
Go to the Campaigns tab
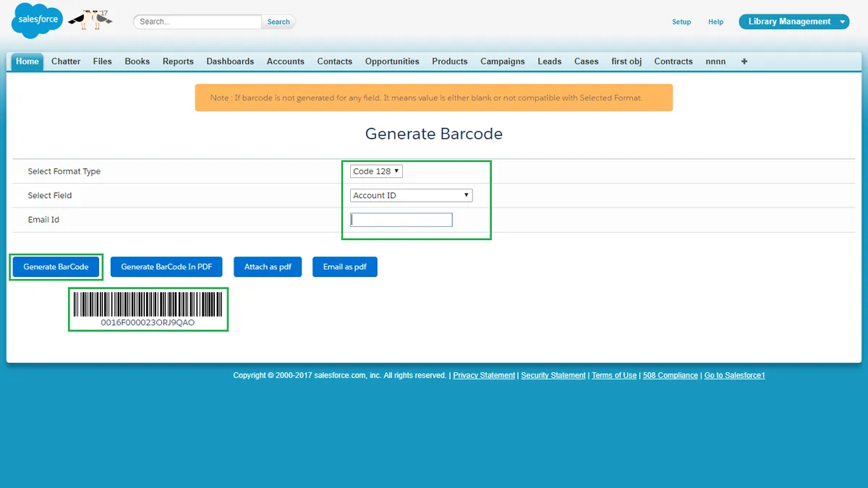pos(503,61)
